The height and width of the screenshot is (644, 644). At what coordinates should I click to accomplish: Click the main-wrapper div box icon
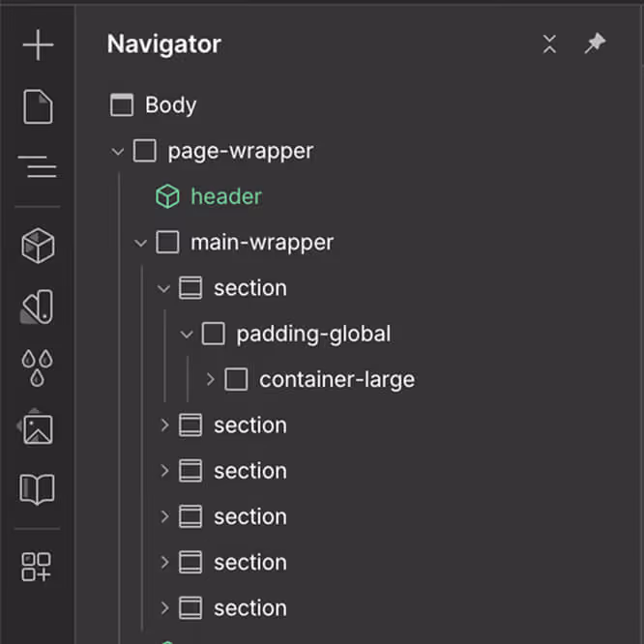click(x=167, y=242)
